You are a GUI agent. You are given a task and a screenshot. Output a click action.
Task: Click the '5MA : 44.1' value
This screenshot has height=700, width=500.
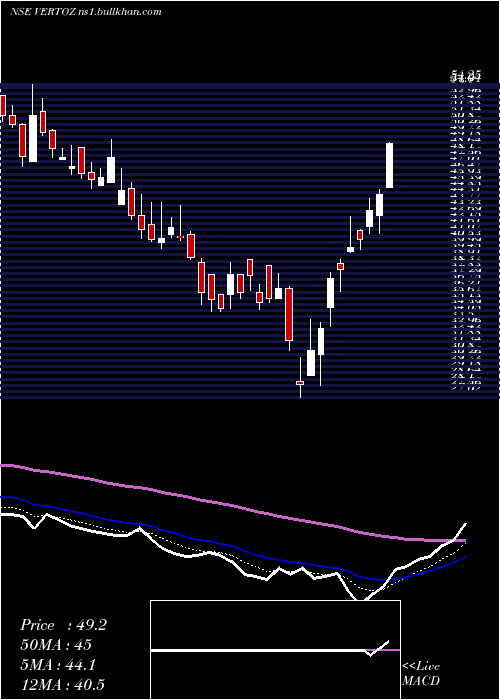[60, 665]
